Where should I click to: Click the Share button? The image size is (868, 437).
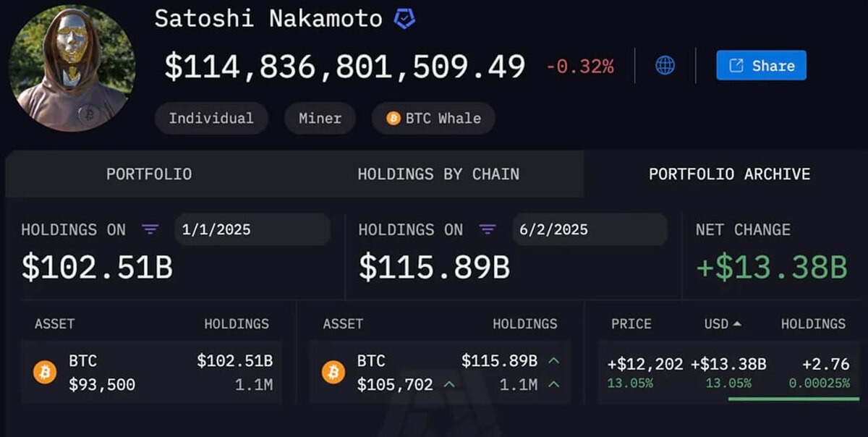(761, 66)
